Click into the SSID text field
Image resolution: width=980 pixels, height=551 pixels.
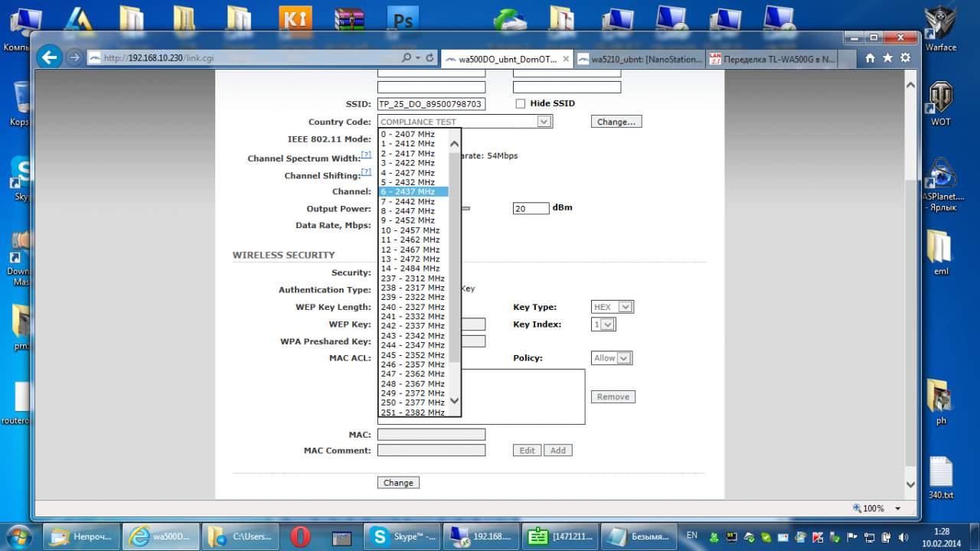pos(431,104)
